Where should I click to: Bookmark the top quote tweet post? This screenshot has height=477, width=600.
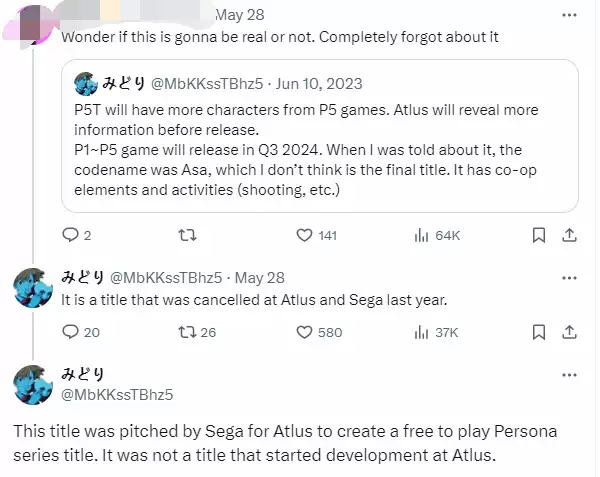pyautogui.click(x=539, y=236)
